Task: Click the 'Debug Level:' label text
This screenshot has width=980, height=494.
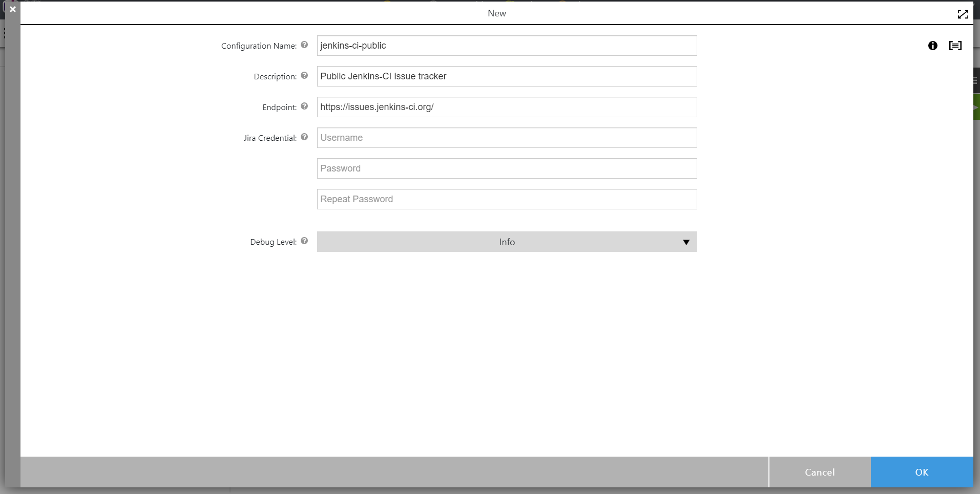Action: [x=273, y=242]
